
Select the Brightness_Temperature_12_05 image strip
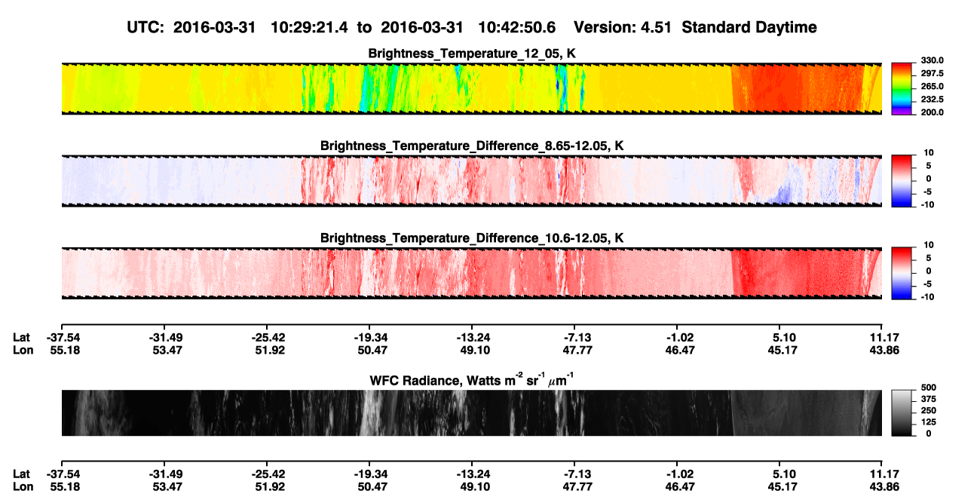tap(471, 88)
